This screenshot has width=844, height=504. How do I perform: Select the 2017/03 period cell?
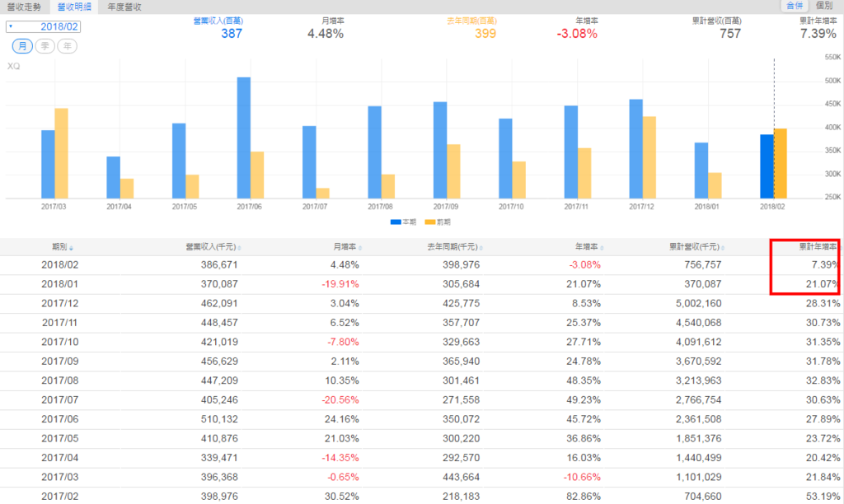click(x=59, y=477)
